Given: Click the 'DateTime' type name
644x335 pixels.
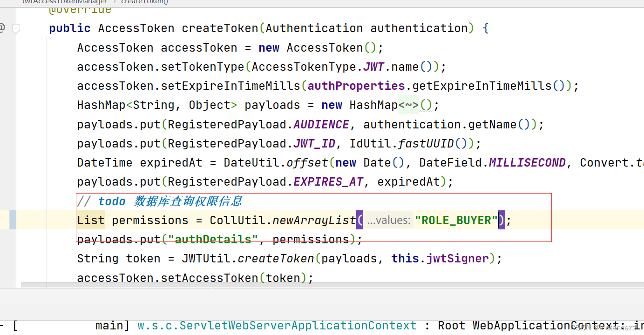Looking at the screenshot, I should [105, 163].
